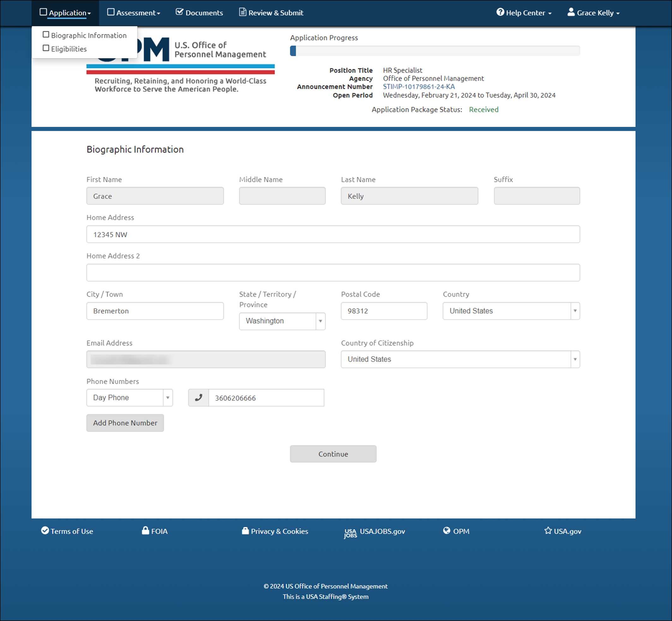Screen dimensions: 672x621
Task: Click the FOIA lock icon
Action: click(145, 531)
